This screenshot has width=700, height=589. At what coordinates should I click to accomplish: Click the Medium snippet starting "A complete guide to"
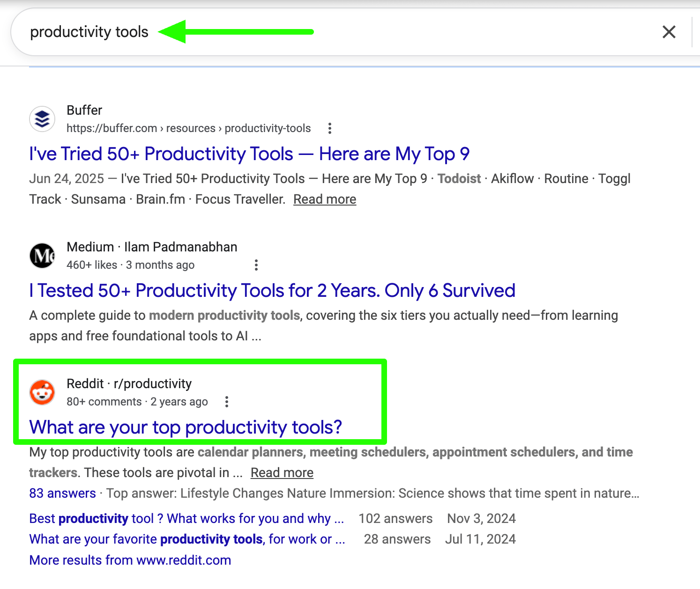(323, 326)
